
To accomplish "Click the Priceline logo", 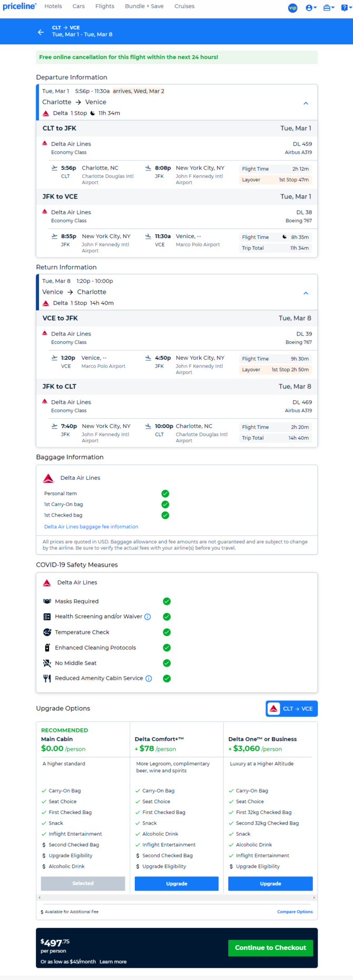I will (x=19, y=6).
